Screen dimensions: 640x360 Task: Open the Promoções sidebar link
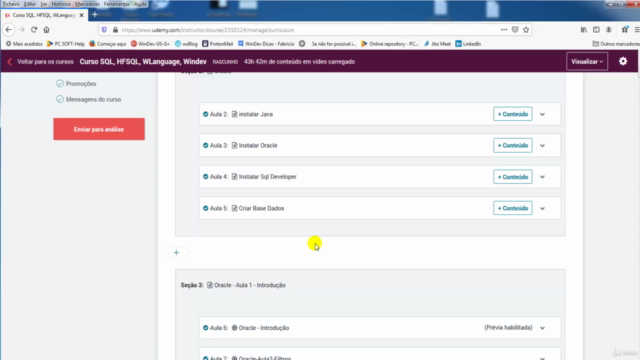tap(81, 84)
